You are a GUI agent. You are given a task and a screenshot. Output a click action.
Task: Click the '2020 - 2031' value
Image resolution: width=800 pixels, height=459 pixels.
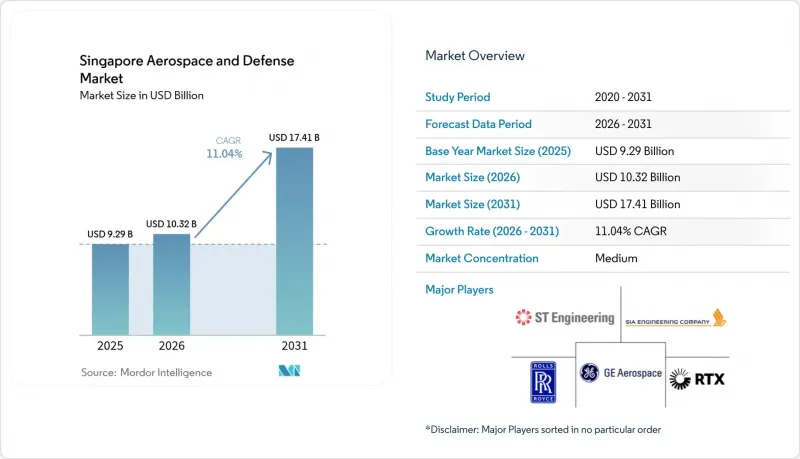tap(623, 97)
